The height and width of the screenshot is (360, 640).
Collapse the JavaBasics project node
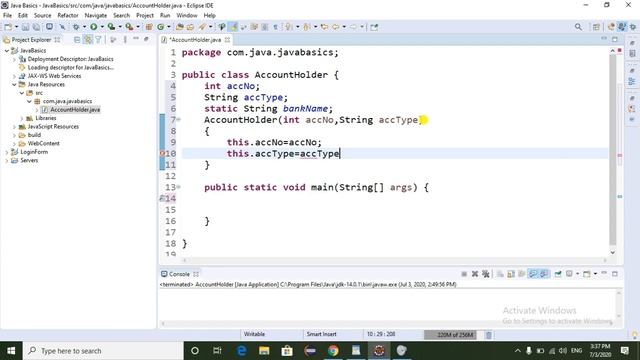[x=7, y=51]
